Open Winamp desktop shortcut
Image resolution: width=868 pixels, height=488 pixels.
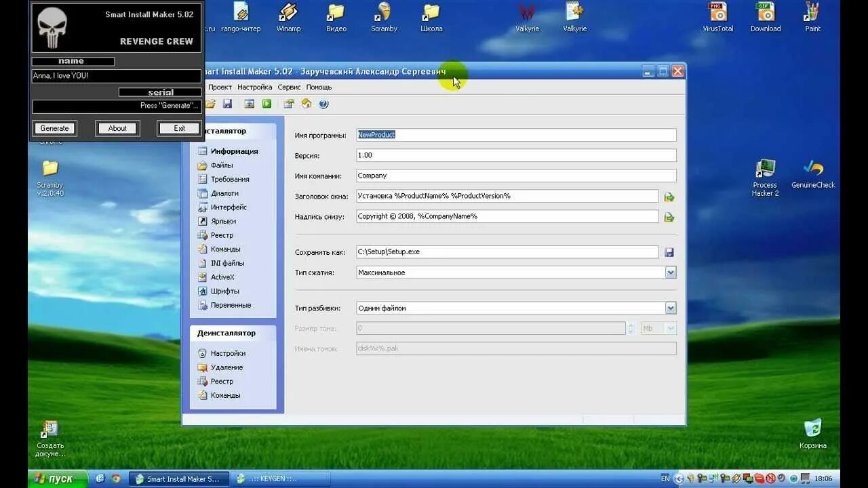tap(288, 17)
